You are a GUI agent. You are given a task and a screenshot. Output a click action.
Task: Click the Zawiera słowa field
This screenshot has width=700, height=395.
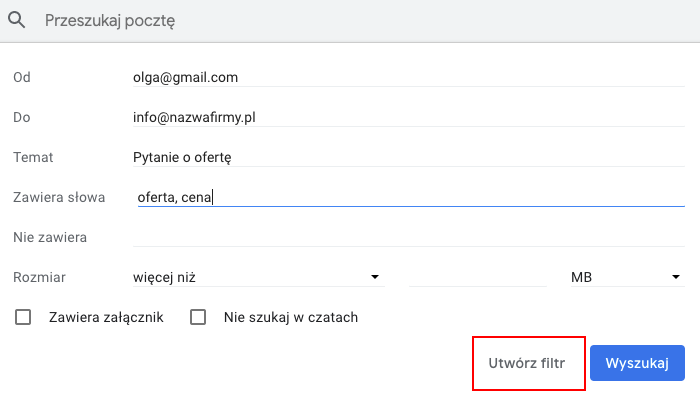click(x=411, y=197)
